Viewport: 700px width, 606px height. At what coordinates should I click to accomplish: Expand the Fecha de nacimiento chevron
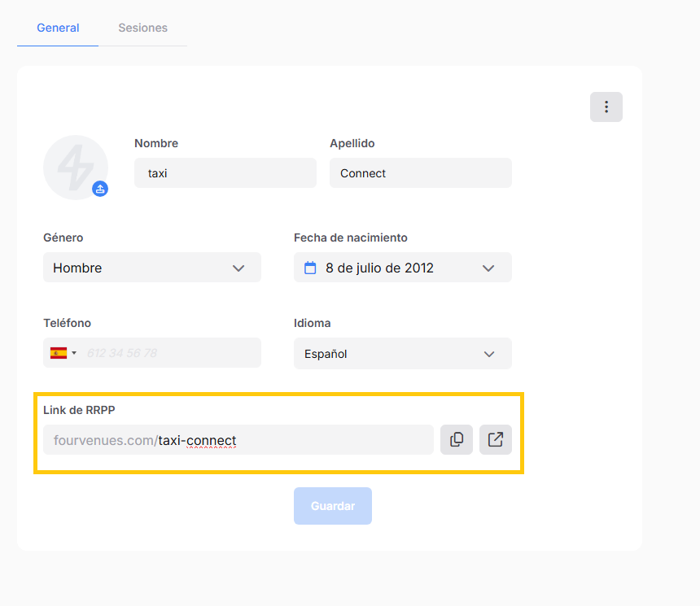(x=488, y=268)
